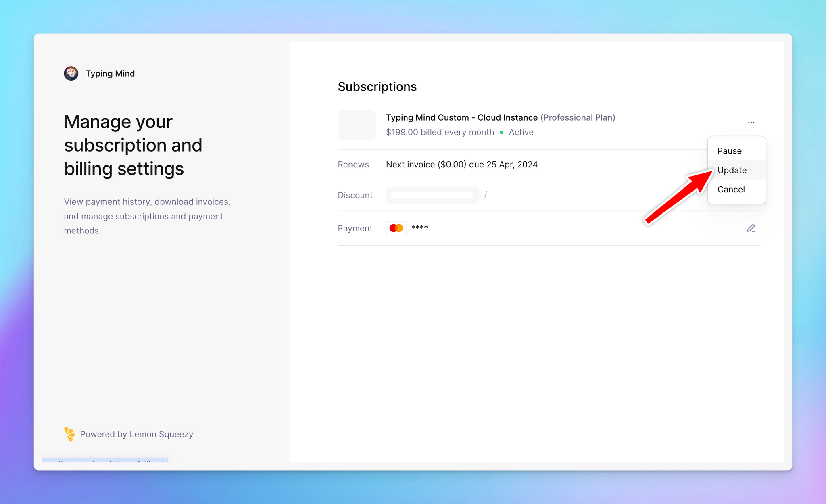
Task: Click the redacted discount code field
Action: tap(432, 195)
